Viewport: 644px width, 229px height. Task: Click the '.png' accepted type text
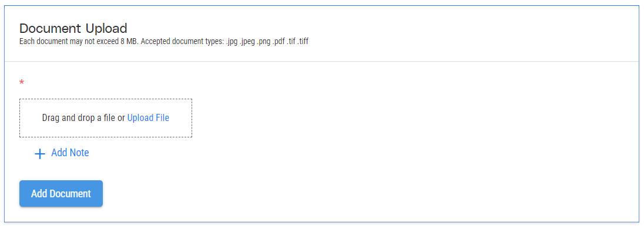click(264, 42)
